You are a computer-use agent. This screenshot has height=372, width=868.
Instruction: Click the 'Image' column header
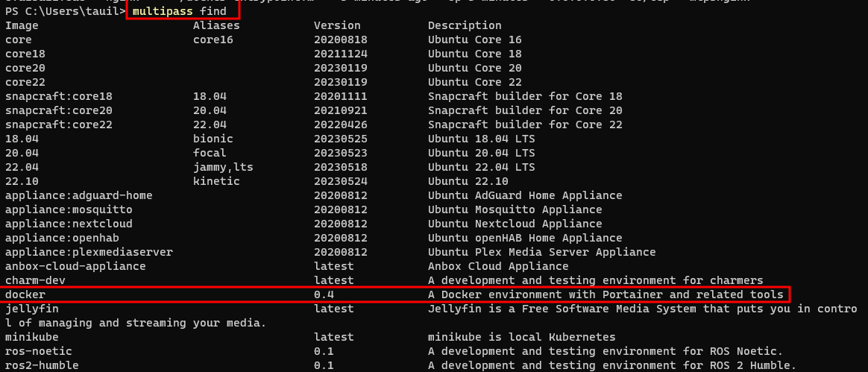point(22,25)
